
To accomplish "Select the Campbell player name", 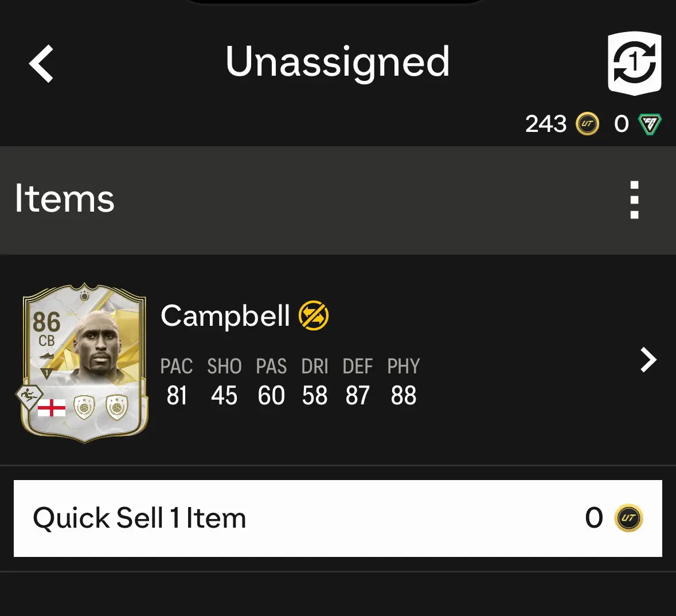I will 225,316.
